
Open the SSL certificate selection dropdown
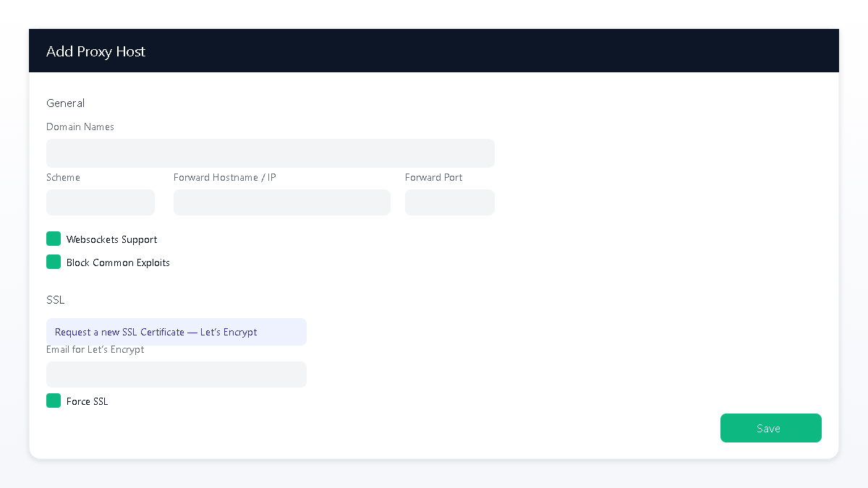tap(176, 332)
